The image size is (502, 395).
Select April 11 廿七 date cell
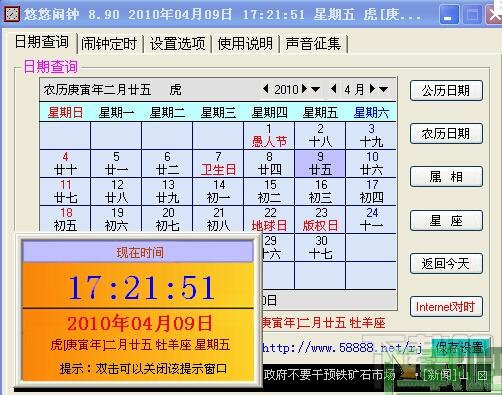coord(65,191)
